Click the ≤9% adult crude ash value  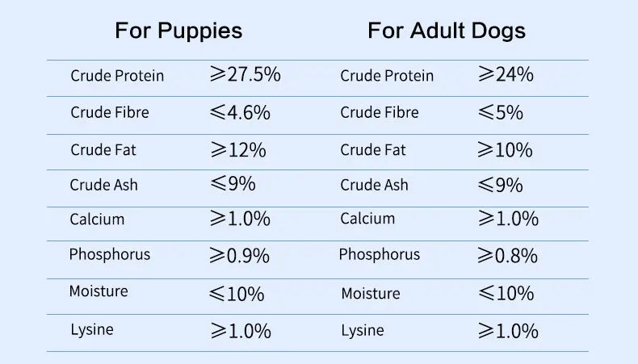point(500,185)
